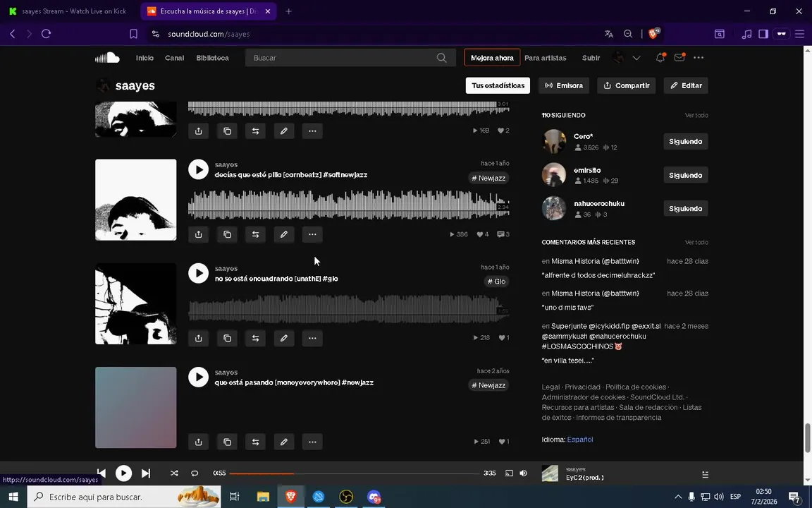
Task: Copy link of 'que está pasando'
Action: tap(227, 442)
